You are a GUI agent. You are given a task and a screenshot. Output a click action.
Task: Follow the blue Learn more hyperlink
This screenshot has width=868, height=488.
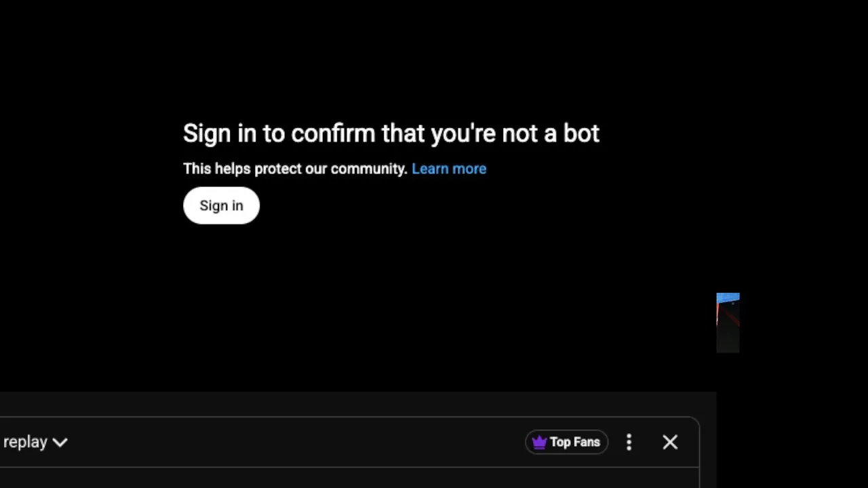[449, 169]
